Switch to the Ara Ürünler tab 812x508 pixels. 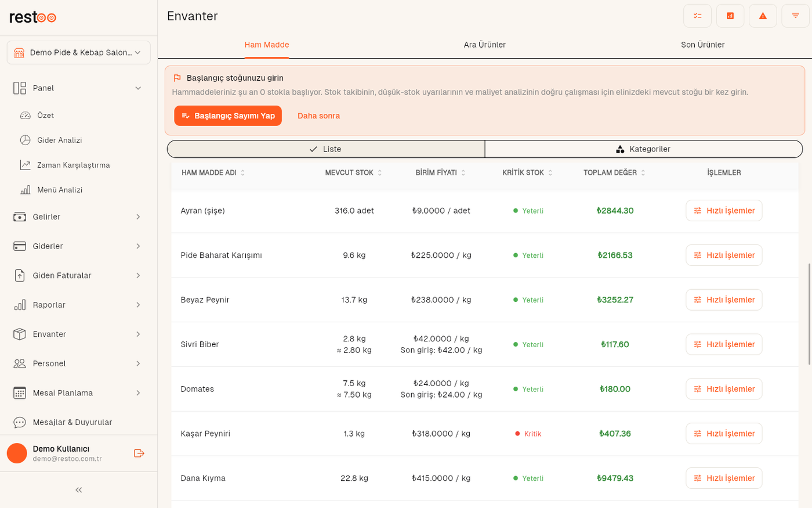point(485,45)
